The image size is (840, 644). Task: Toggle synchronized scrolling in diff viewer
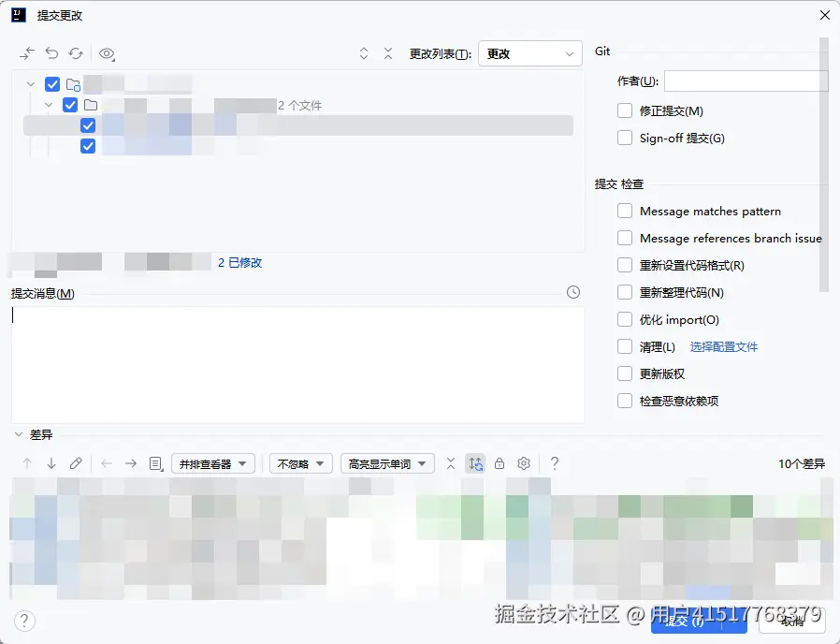click(477, 462)
